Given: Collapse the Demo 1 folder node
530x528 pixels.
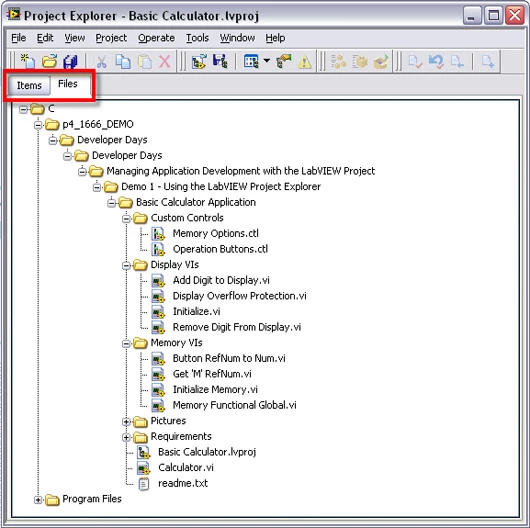Looking at the screenshot, I should (97, 187).
